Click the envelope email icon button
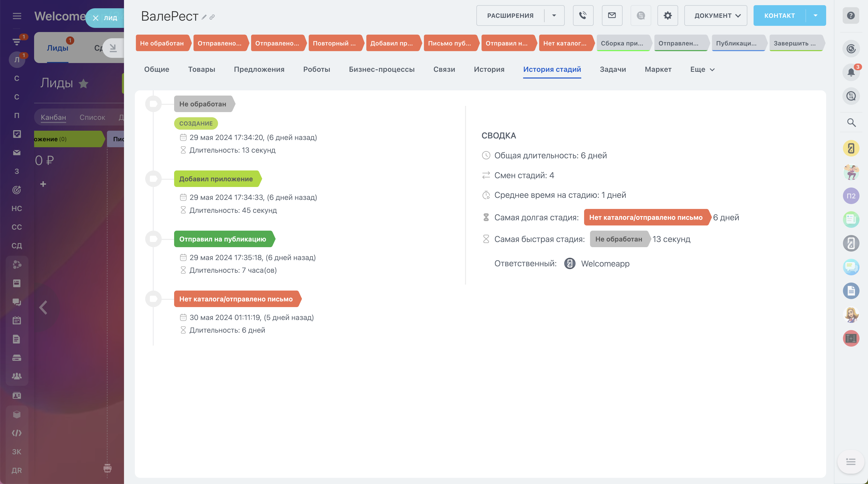This screenshot has width=868, height=484. click(611, 15)
